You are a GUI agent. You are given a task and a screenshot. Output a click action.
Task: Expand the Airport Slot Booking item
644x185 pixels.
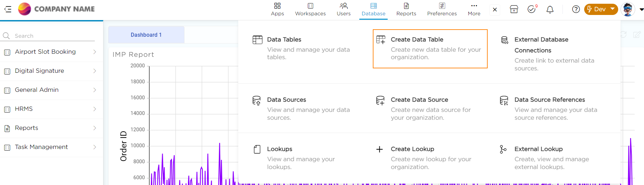pyautogui.click(x=95, y=52)
